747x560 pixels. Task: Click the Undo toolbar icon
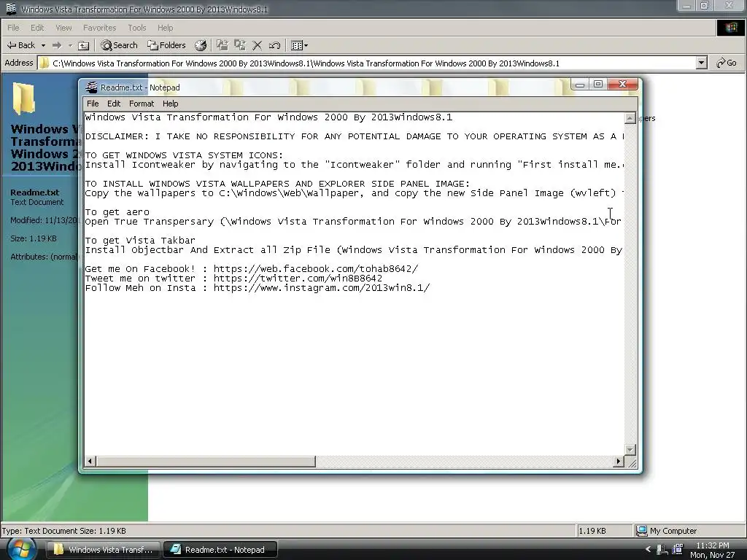tap(274, 45)
